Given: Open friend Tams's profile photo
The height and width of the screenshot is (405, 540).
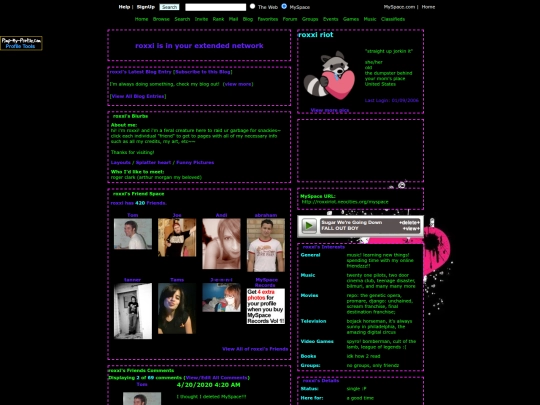Looking at the screenshot, I should tap(177, 309).
